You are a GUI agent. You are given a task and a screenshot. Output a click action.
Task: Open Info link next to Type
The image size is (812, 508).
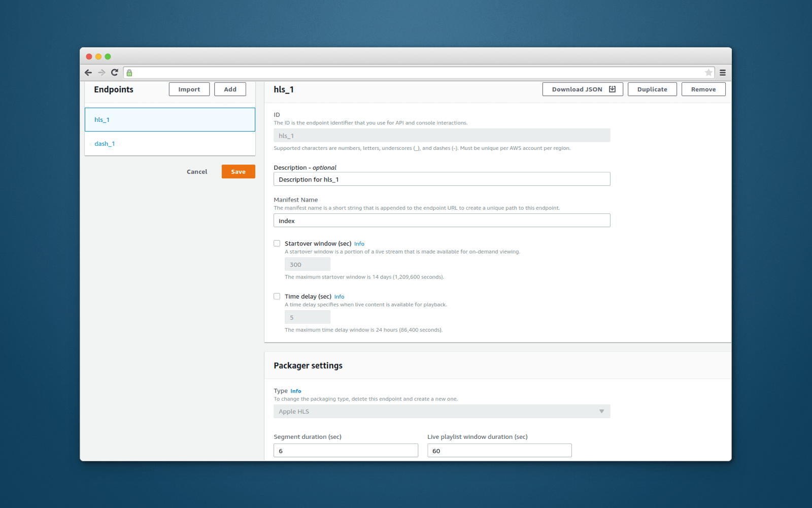pyautogui.click(x=296, y=391)
